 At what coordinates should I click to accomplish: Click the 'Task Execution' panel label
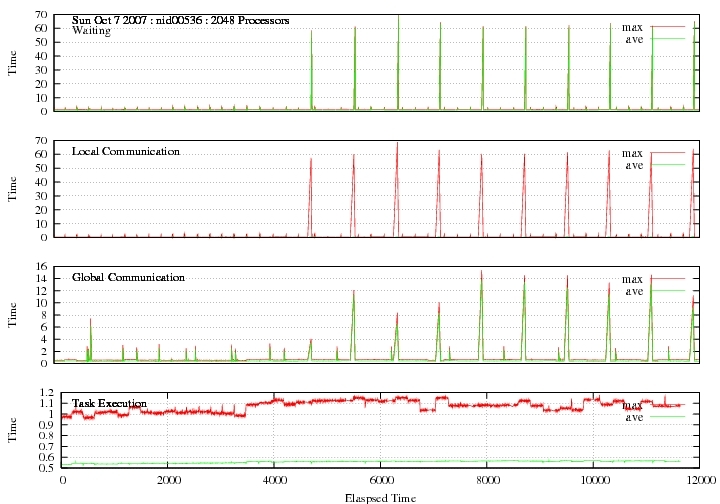(x=109, y=403)
